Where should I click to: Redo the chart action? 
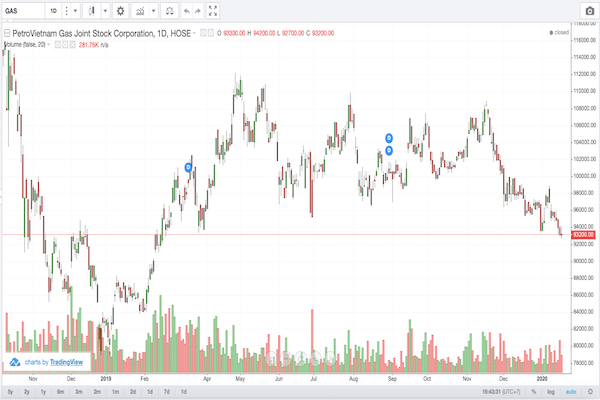click(x=198, y=11)
